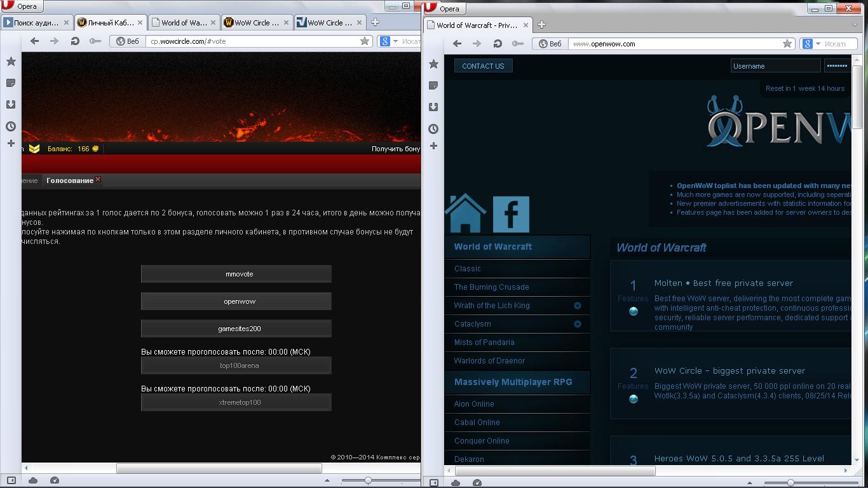Bookmark cp.wowcircle.com with the star icon
This screenshot has height=488, width=868.
click(365, 41)
